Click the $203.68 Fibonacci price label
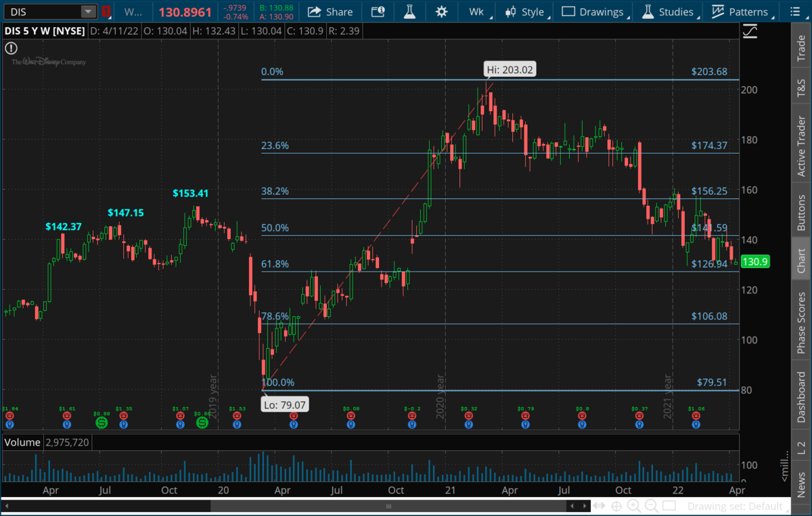812x516 pixels. (709, 72)
